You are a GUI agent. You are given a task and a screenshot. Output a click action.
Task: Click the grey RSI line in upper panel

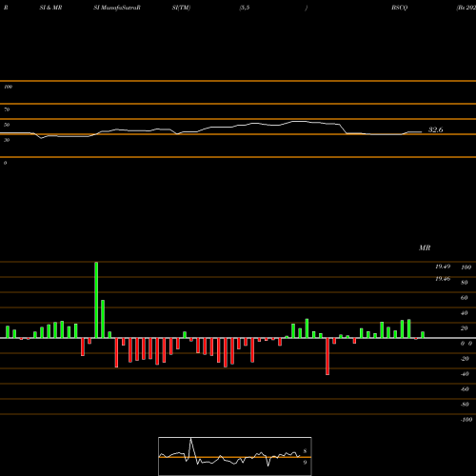[x=210, y=128]
